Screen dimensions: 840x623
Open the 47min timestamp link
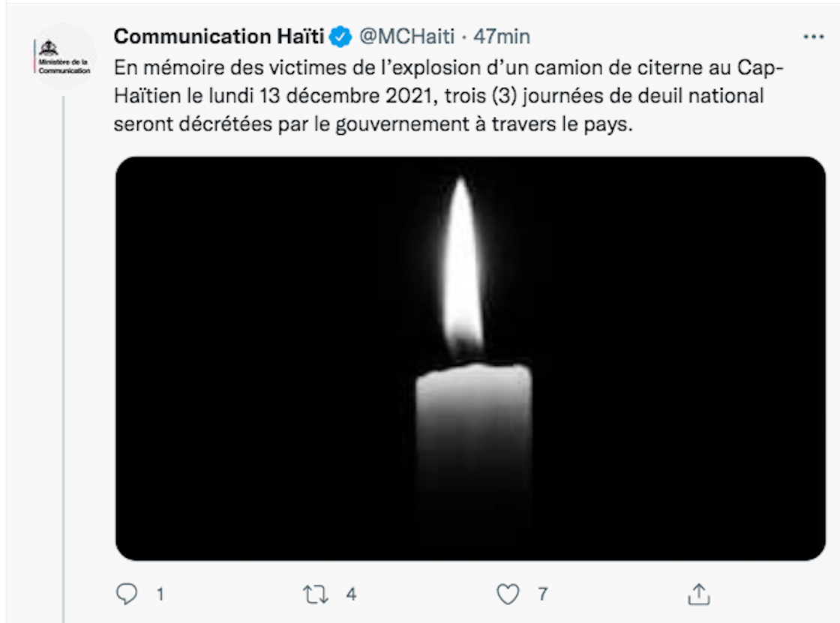click(x=502, y=37)
